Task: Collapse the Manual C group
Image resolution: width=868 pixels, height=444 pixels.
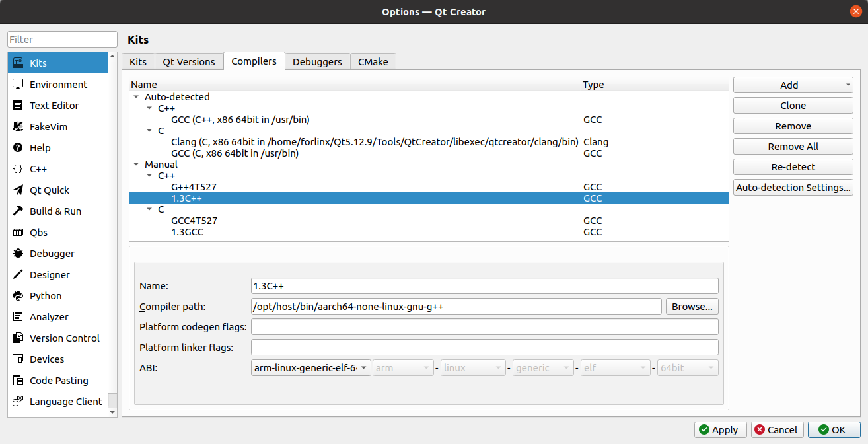Action: tap(149, 209)
